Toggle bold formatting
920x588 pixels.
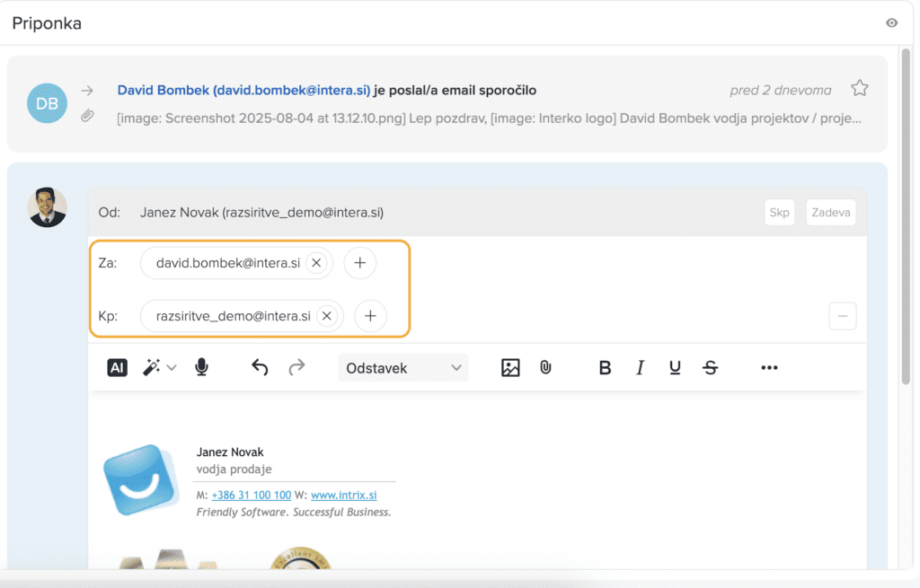pyautogui.click(x=605, y=367)
